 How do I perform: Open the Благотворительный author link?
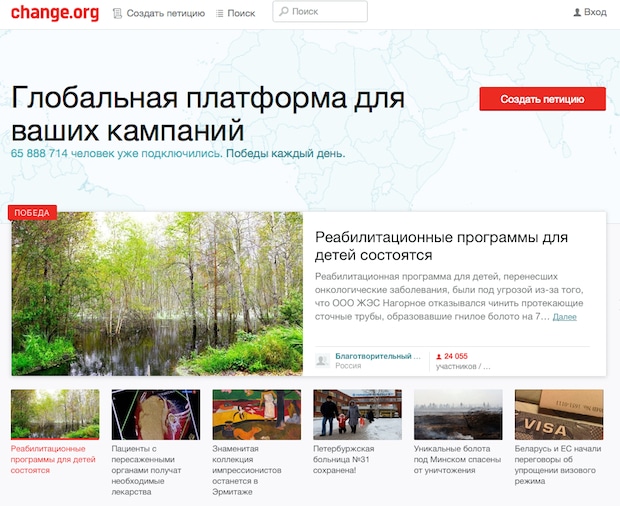(x=378, y=356)
